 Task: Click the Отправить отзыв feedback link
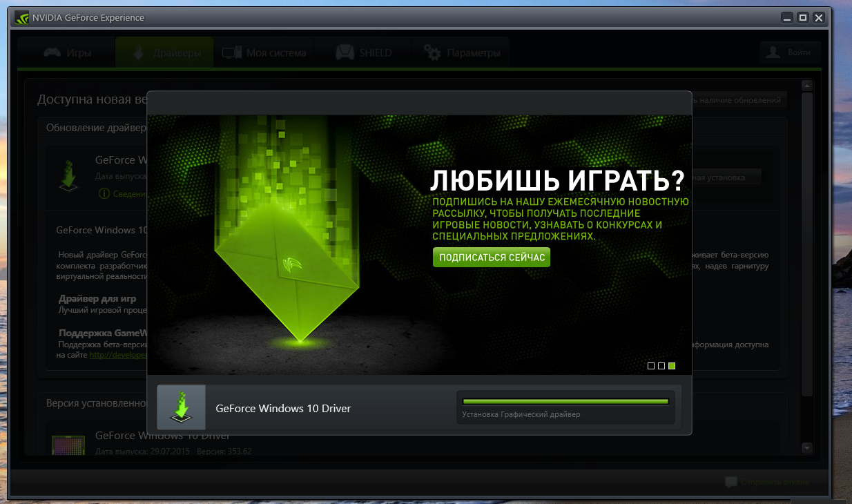pos(775,482)
